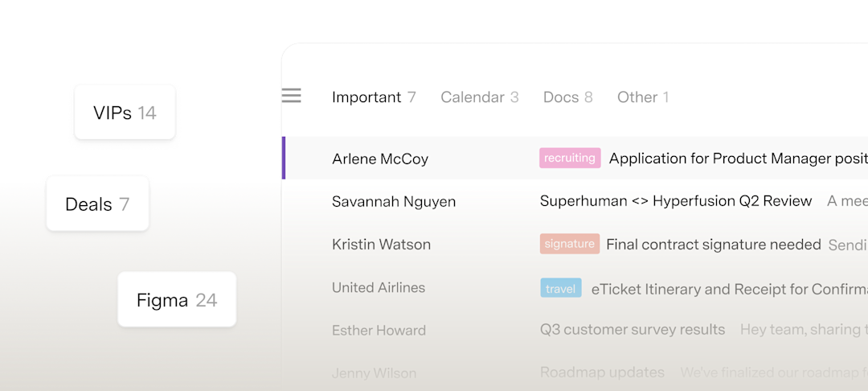Image resolution: width=868 pixels, height=391 pixels.
Task: Switch to the Important tab
Action: 374,97
